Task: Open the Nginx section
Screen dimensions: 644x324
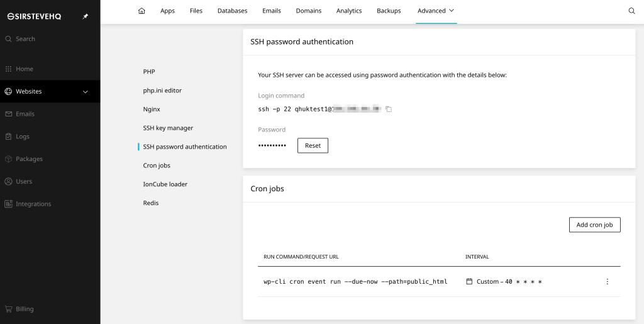Action: pyautogui.click(x=152, y=109)
